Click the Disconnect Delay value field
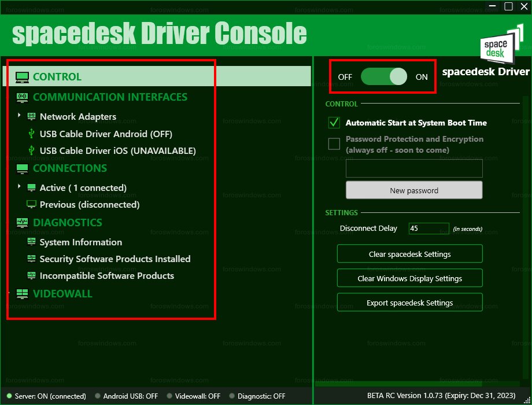Image resolution: width=532 pixels, height=405 pixels. pos(429,228)
